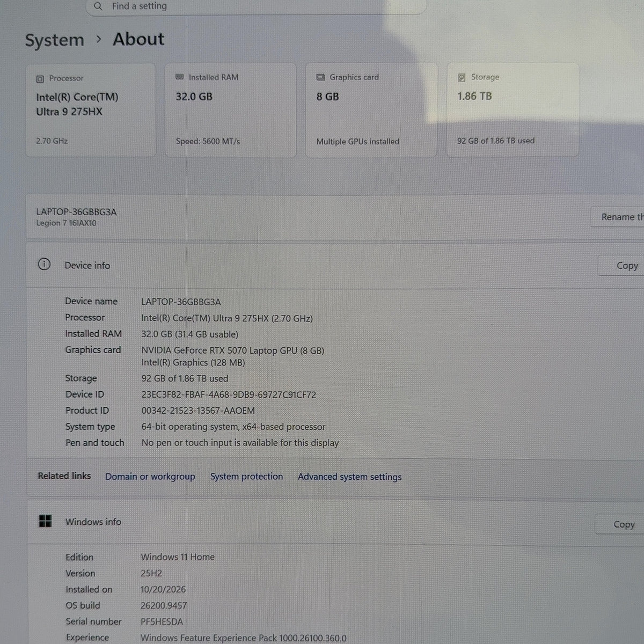This screenshot has width=644, height=644.
Task: Select Intel(R) Graphics (128 MB) text
Action: 193,363
